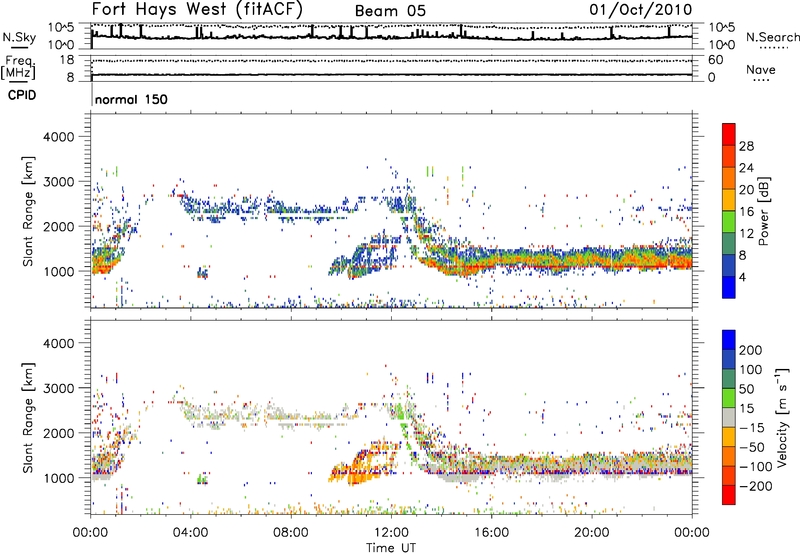800x554 pixels.
Task: Click the 'CPID' label
Action: (22, 95)
